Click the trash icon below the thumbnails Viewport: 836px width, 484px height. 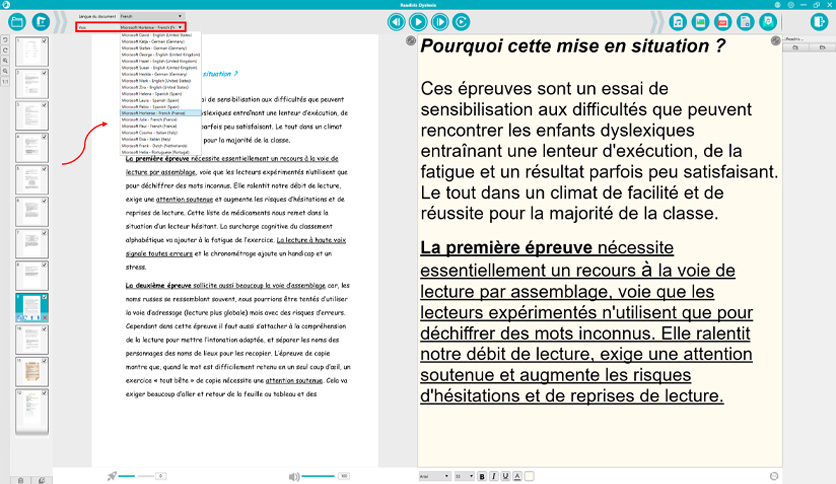(21, 480)
